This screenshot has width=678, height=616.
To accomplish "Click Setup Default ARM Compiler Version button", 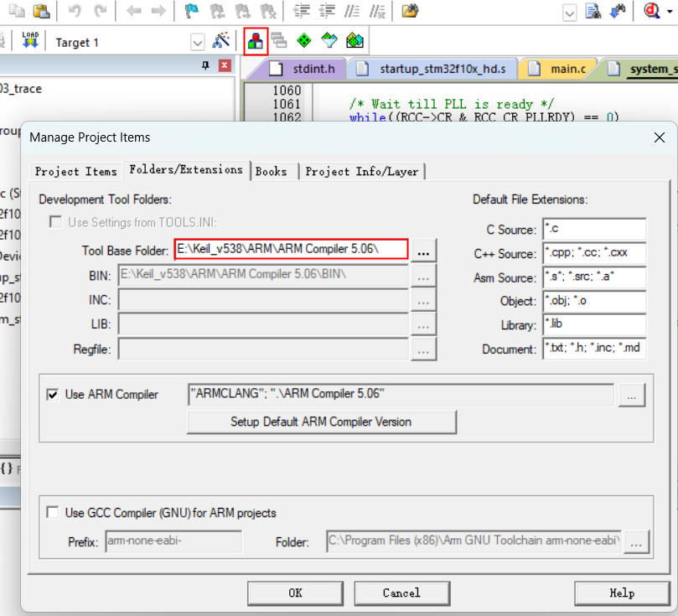I will [321, 422].
